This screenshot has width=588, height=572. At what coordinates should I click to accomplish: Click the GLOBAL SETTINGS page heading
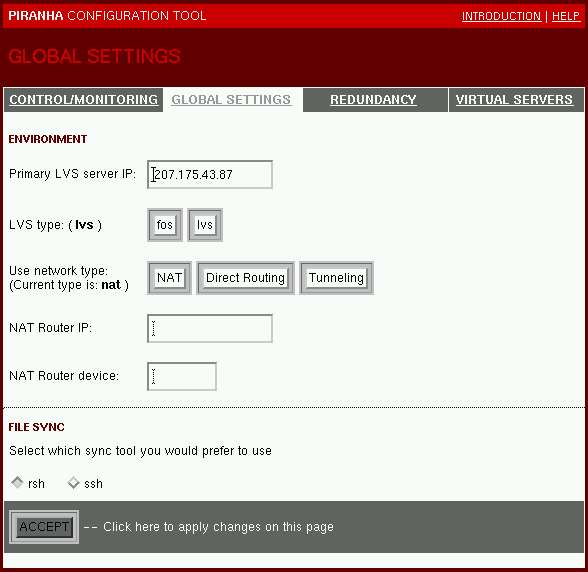pyautogui.click(x=94, y=56)
